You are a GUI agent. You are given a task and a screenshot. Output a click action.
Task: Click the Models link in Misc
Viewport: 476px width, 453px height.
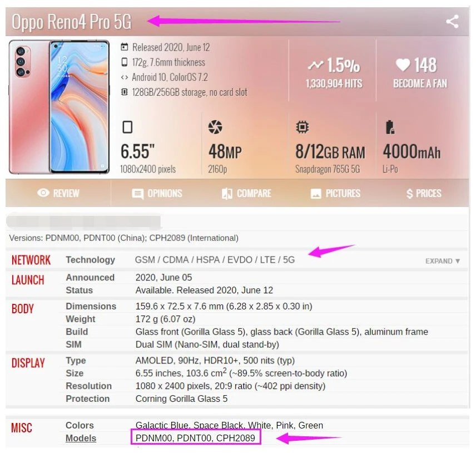coord(81,438)
